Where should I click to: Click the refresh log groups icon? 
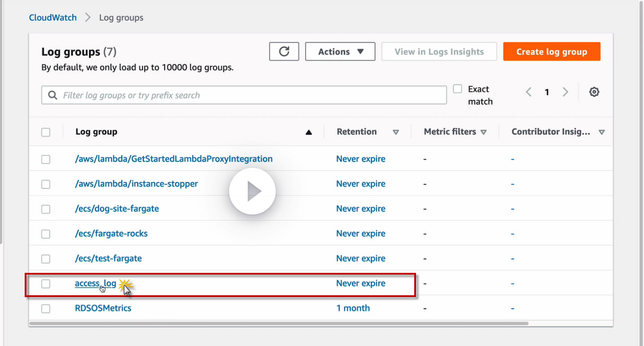284,52
